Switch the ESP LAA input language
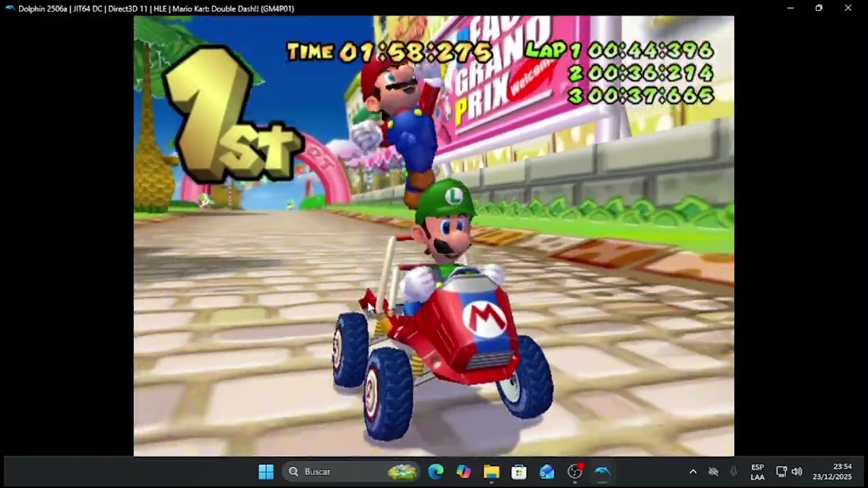Viewport: 868px width, 488px height. point(757,472)
